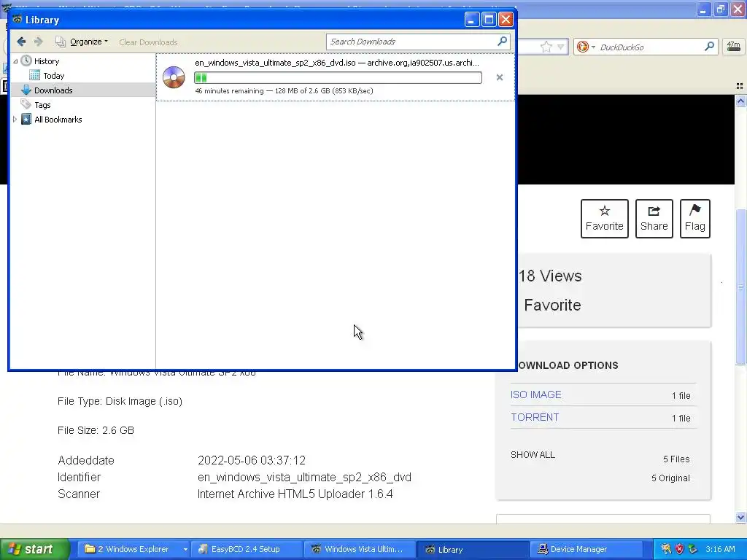Image resolution: width=747 pixels, height=560 pixels.
Task: Switch to Windows Vista Ultim... browser taskbar button
Action: (360, 549)
